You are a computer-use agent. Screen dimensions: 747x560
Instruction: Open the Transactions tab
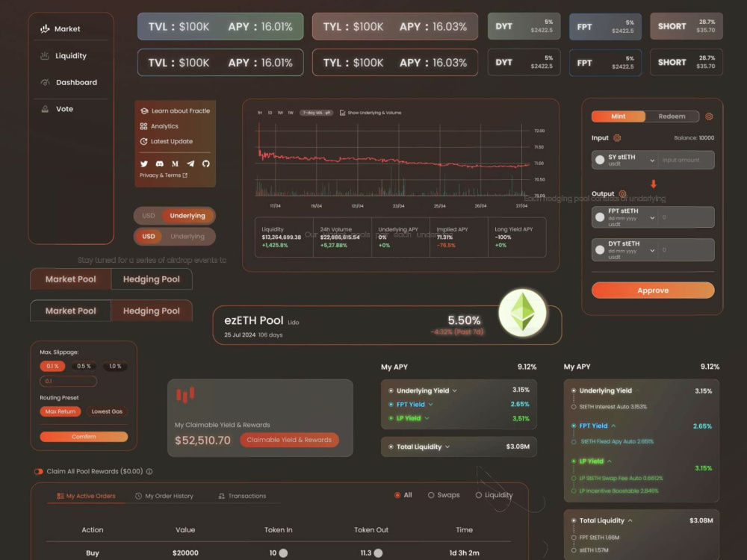(242, 497)
